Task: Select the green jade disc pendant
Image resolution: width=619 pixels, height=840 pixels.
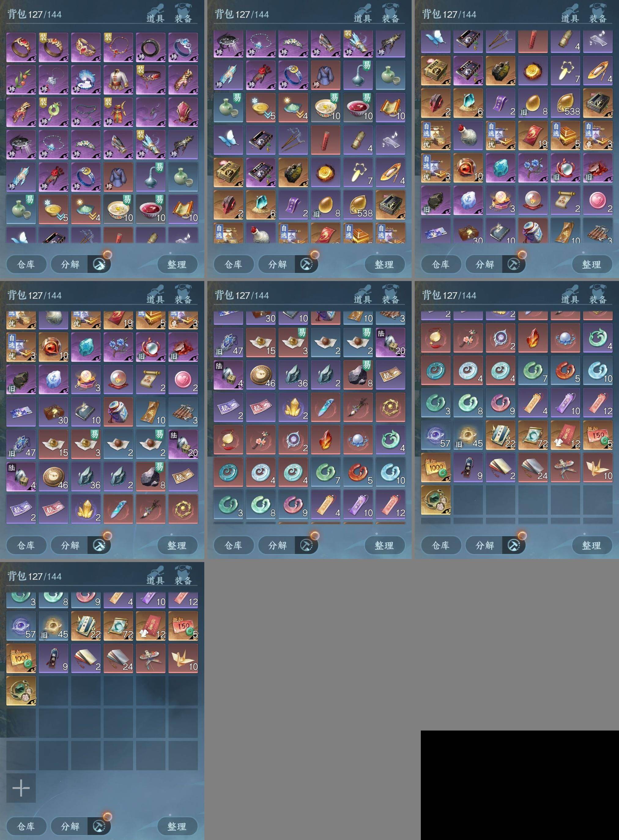Action: coord(54,112)
